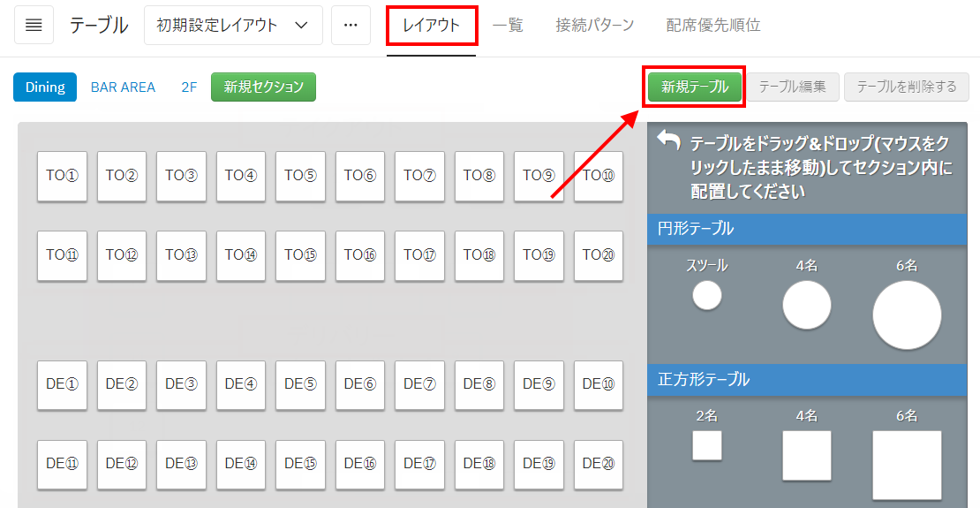Screen dimensions: 980x508
Task: Open the hamburger menu
Action: [x=34, y=26]
